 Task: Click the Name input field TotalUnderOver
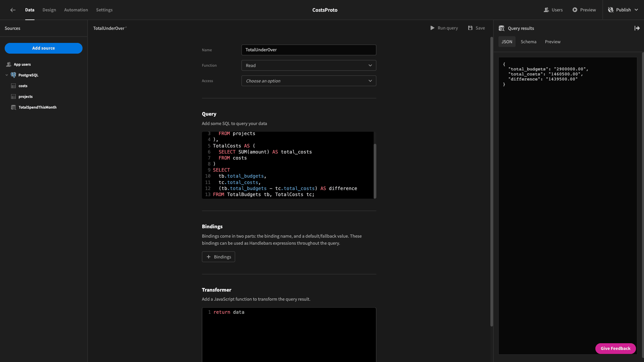pos(309,50)
